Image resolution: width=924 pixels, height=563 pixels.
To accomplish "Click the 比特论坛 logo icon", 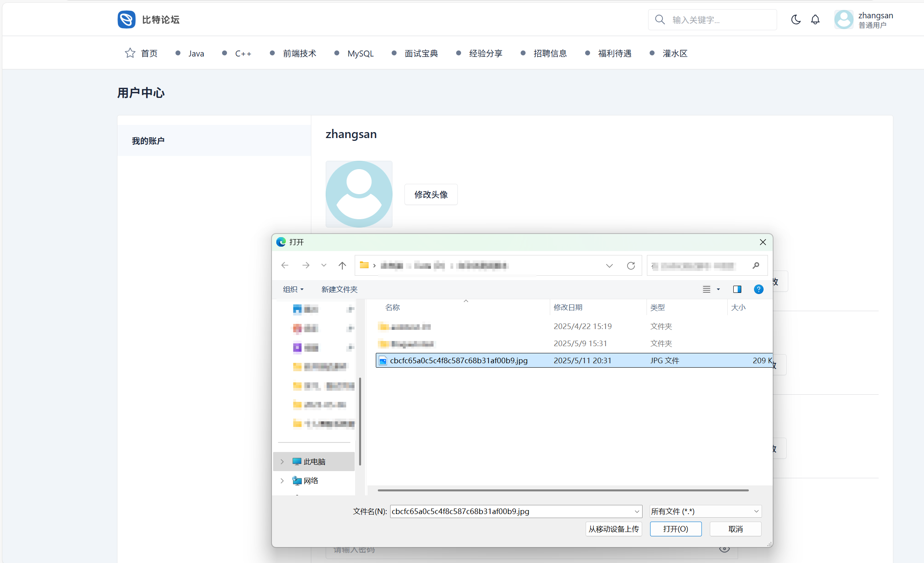I will (127, 19).
